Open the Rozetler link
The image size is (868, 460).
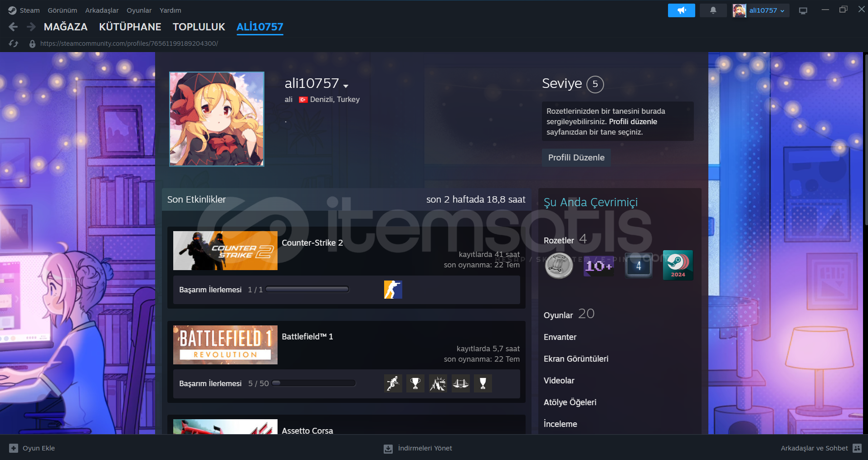pyautogui.click(x=559, y=241)
